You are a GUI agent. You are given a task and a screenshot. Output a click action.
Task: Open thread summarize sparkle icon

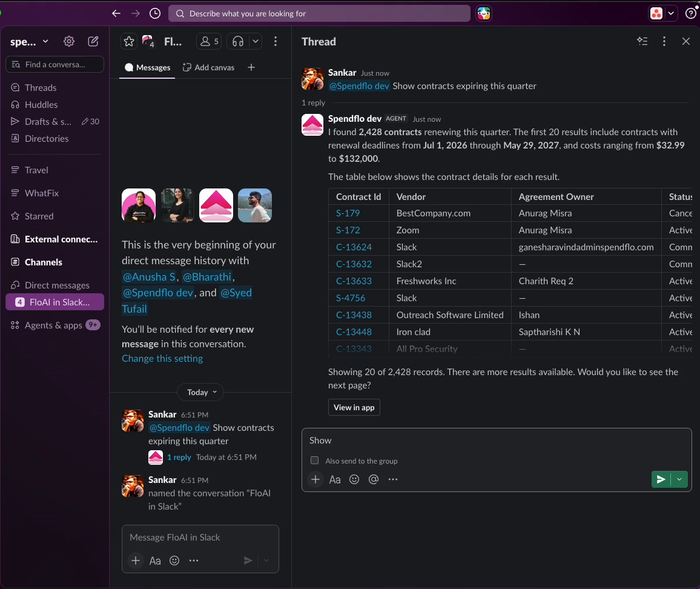642,42
